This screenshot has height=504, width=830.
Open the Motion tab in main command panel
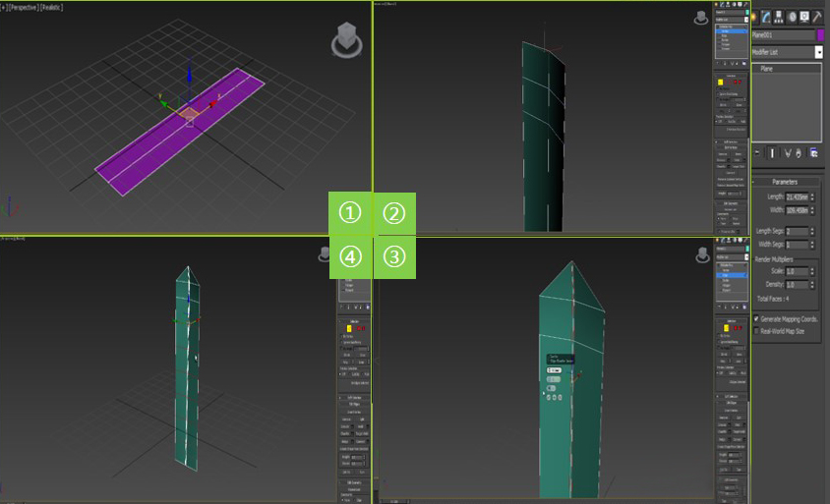pyautogui.click(x=792, y=17)
